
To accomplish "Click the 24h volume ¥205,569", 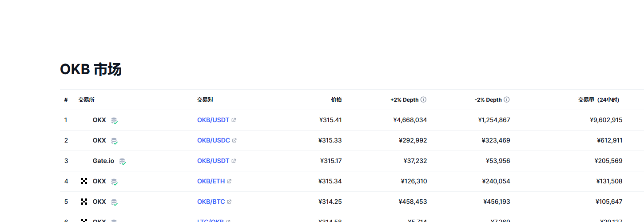I will (608, 161).
